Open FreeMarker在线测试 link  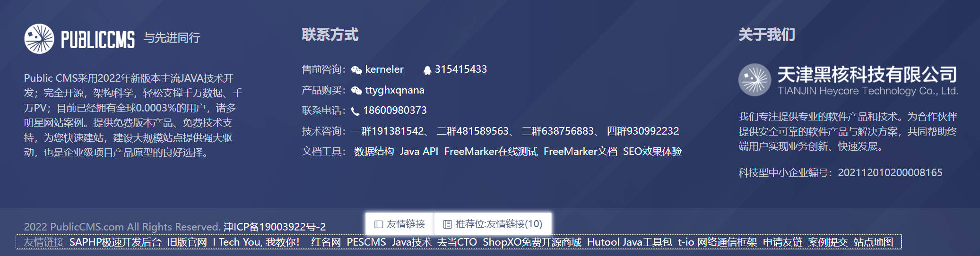pyautogui.click(x=491, y=152)
